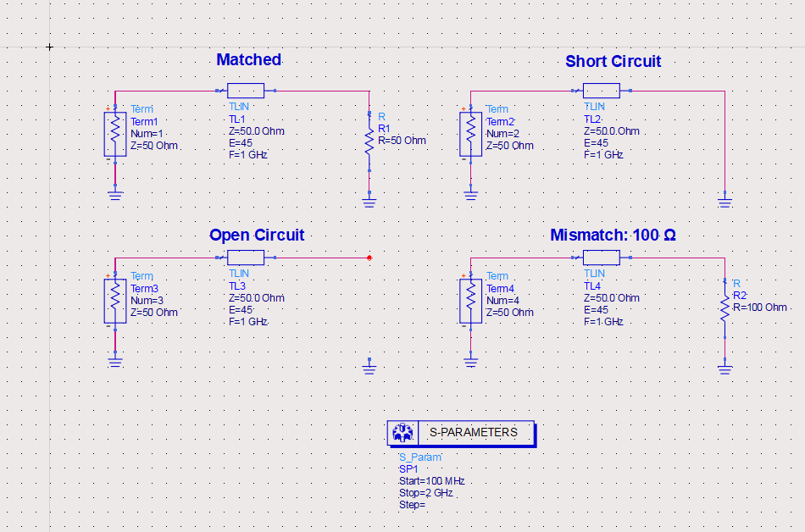Select the TL2 transmission line box
805x532 pixels.
coord(601,91)
